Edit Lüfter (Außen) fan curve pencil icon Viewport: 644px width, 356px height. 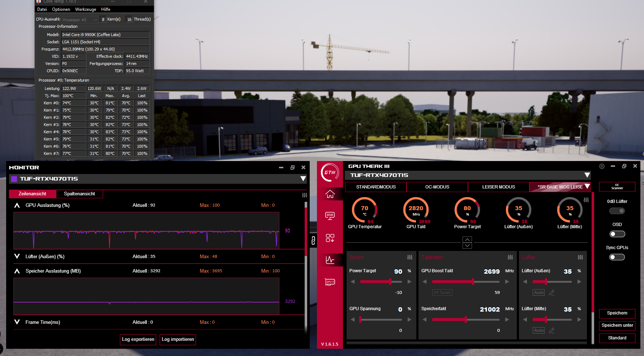pos(551,292)
